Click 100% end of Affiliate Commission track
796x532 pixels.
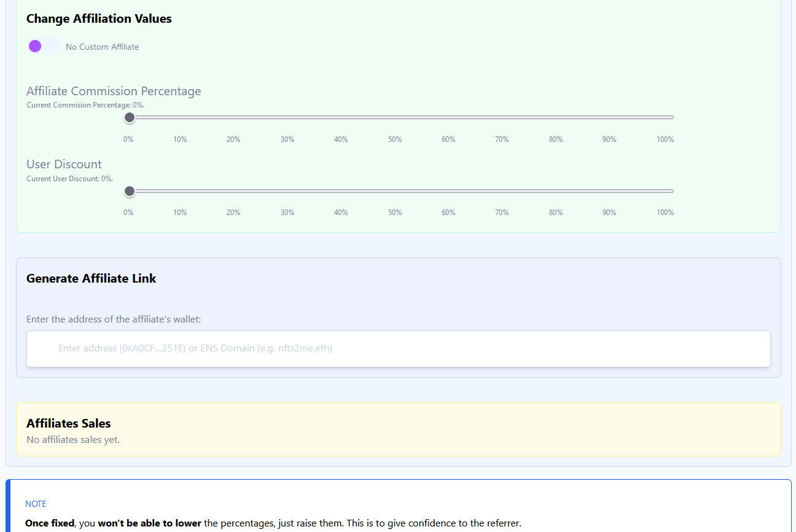tap(672, 117)
